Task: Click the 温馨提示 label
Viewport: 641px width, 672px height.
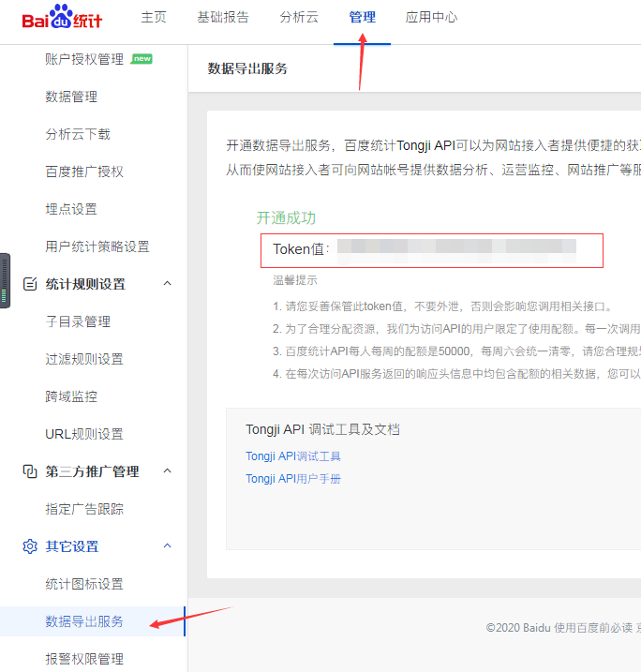Action: [x=295, y=280]
